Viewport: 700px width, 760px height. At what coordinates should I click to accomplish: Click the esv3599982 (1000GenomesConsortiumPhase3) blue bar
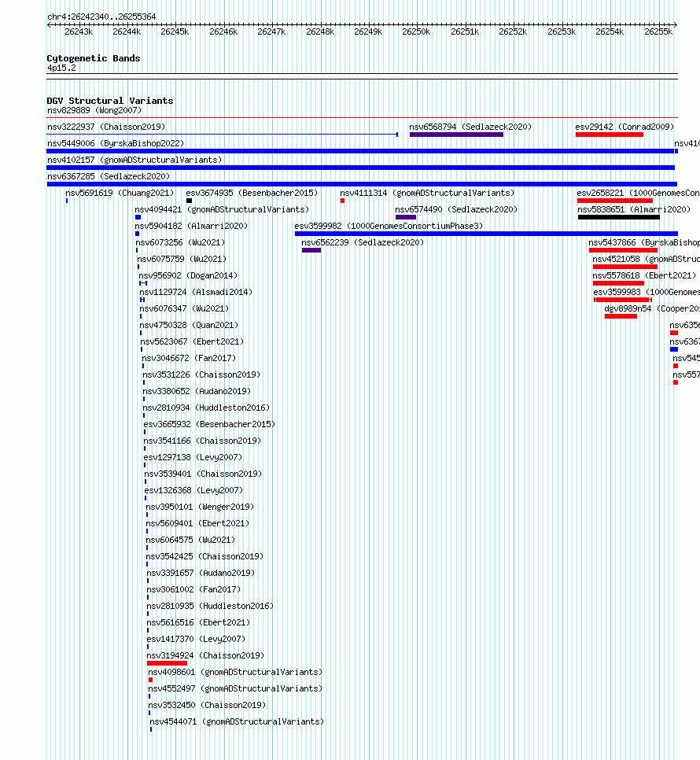pos(486,234)
